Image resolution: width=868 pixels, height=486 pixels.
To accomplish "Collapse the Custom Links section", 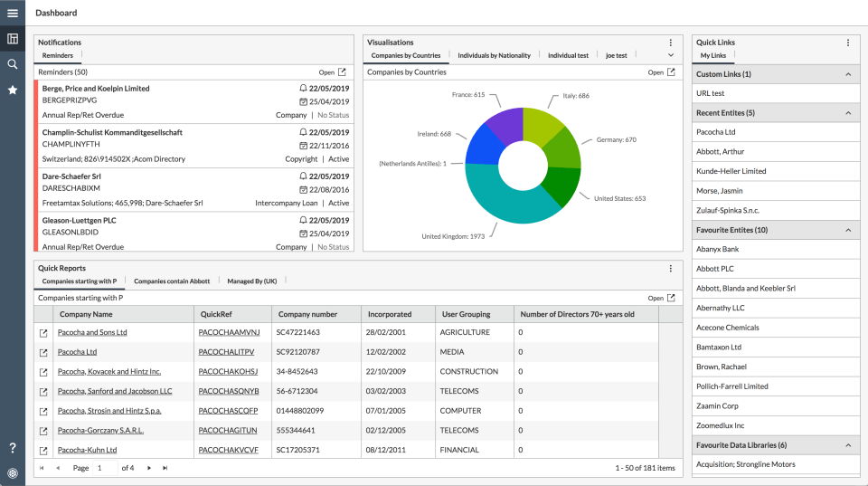I will tap(848, 74).
